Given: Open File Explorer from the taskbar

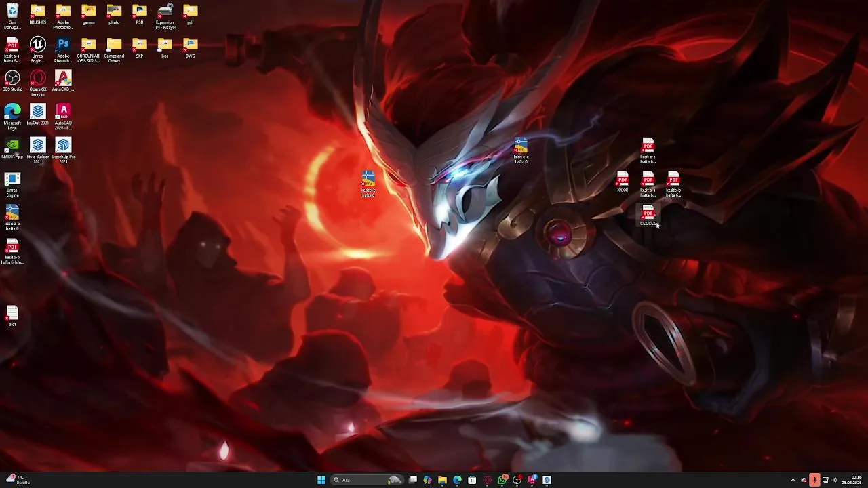Looking at the screenshot, I should [442, 480].
